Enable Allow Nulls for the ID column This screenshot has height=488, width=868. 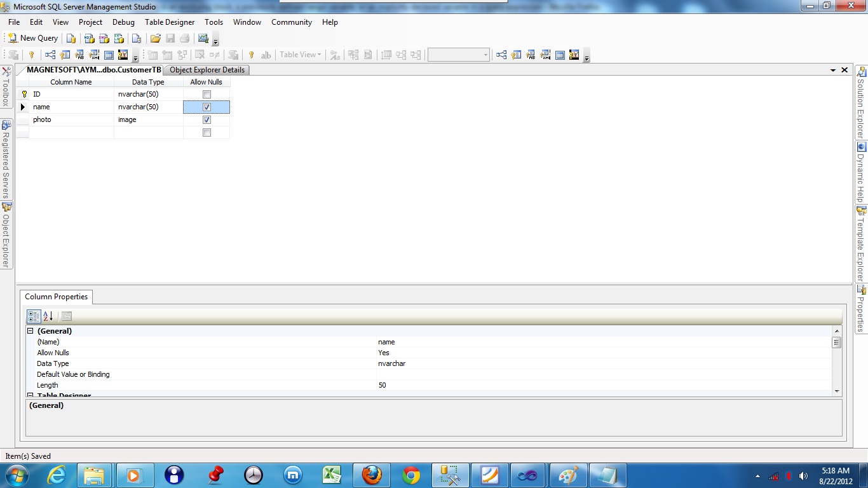click(x=207, y=93)
